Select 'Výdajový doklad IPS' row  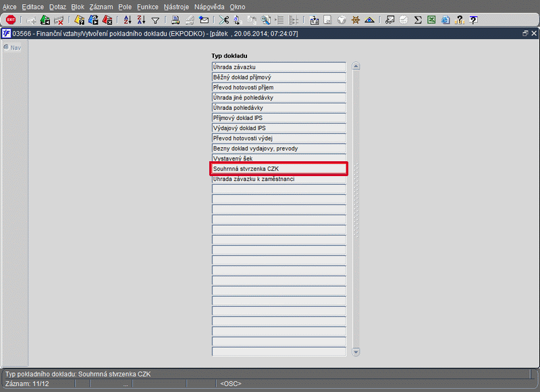coord(279,128)
